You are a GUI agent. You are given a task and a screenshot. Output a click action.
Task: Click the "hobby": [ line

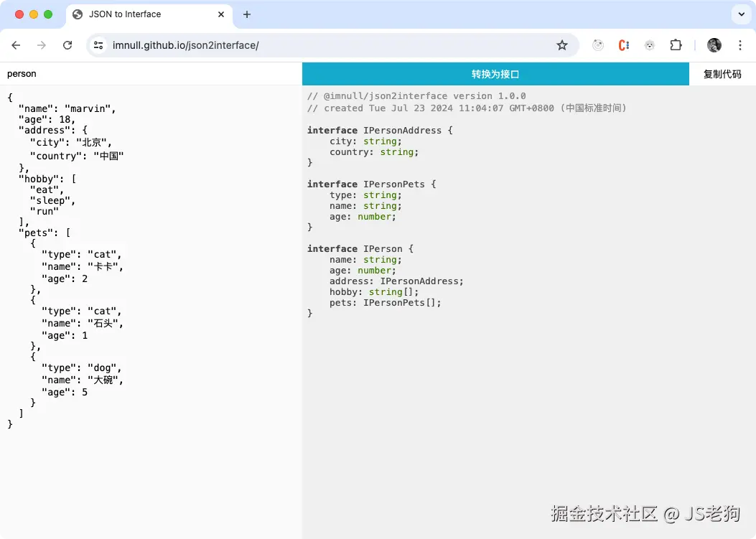click(47, 179)
